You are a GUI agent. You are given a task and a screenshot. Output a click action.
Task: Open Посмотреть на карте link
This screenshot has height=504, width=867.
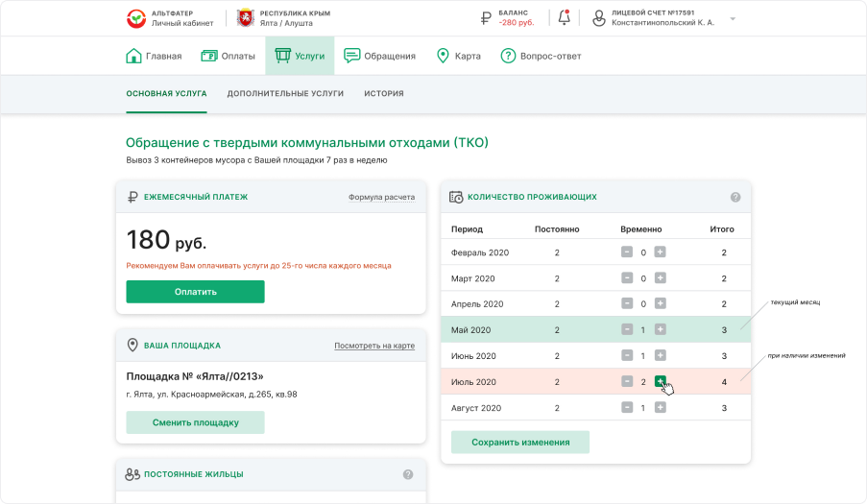[x=374, y=346]
